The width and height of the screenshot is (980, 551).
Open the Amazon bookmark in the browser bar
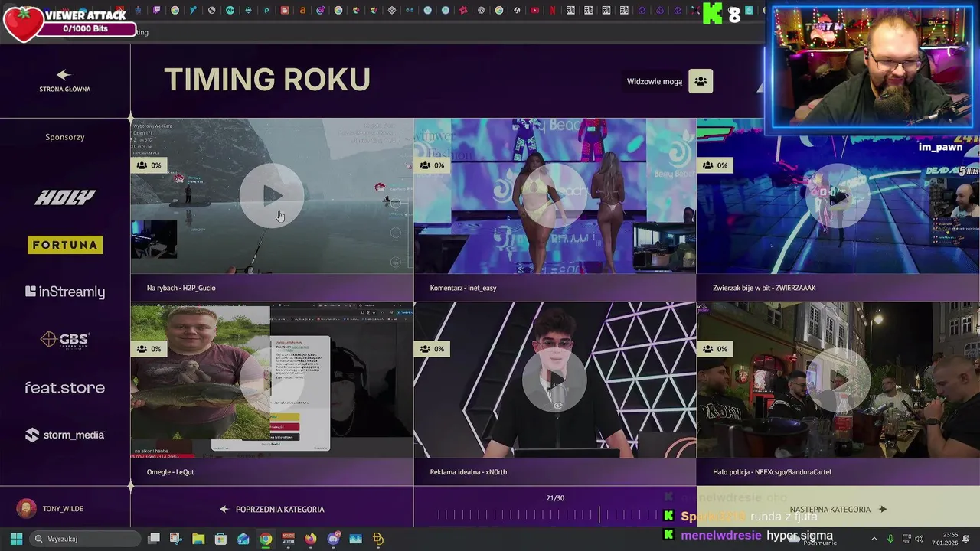pos(302,11)
